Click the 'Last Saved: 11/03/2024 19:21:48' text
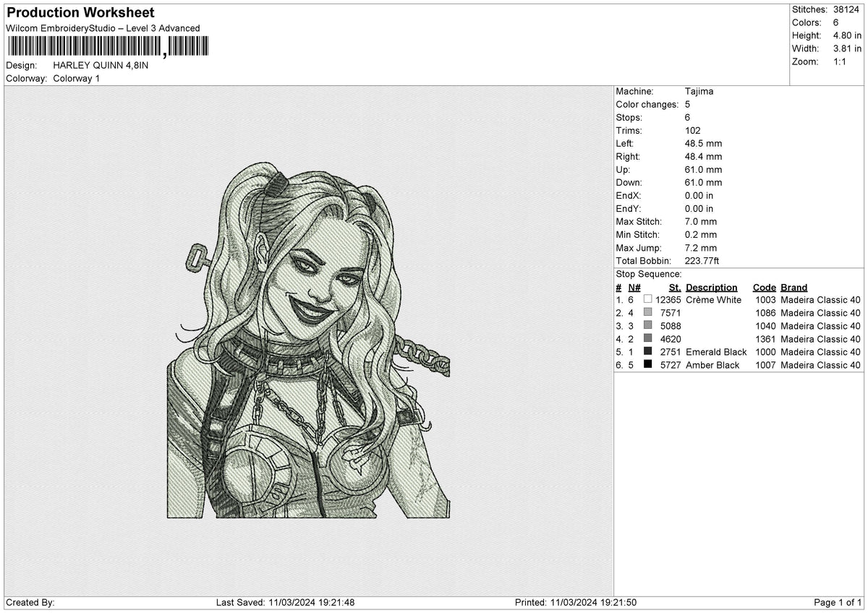This screenshot has width=868, height=613. (x=285, y=602)
